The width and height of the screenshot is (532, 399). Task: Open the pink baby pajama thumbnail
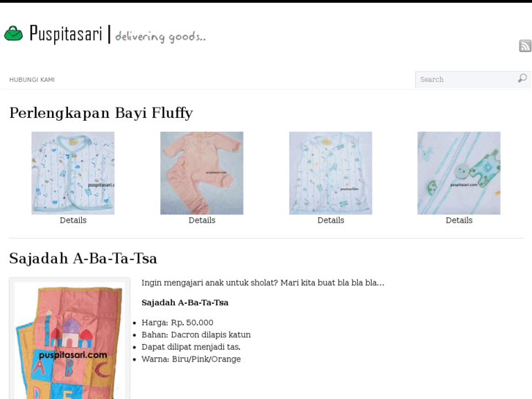coord(202,174)
